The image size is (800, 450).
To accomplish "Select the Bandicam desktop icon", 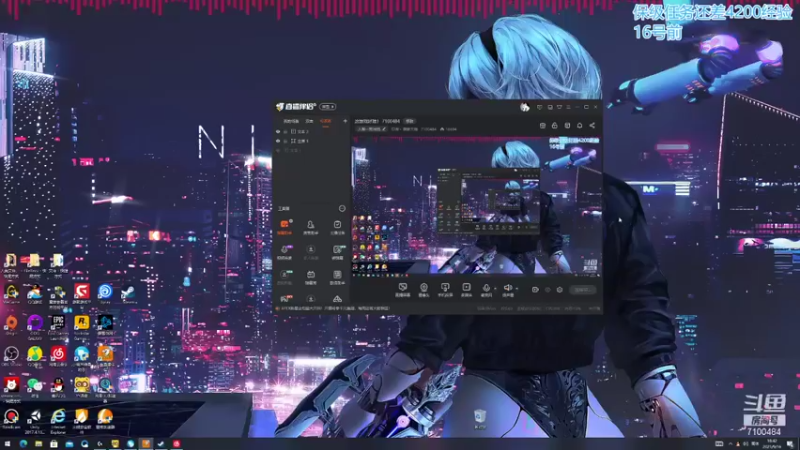I will 11,418.
